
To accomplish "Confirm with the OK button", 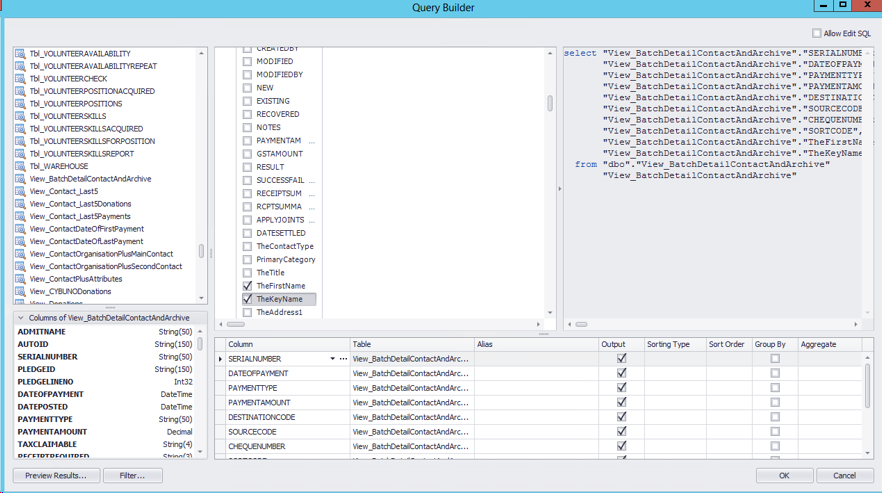I will (x=784, y=476).
